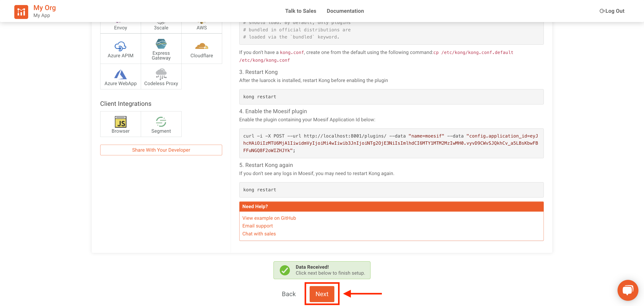Image resolution: width=644 pixels, height=306 pixels.
Task: Open View example on GitHub link
Action: [269, 218]
